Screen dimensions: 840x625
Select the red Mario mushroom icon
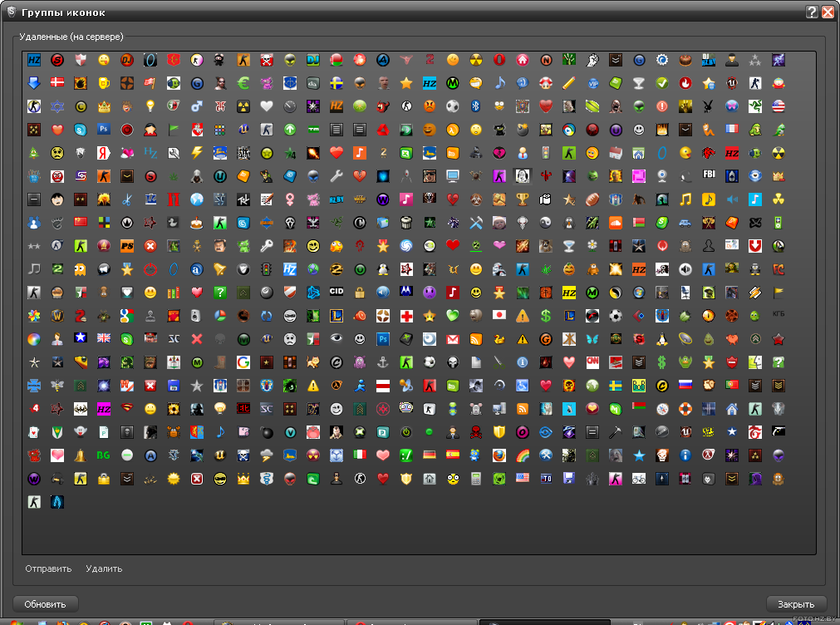545,82
